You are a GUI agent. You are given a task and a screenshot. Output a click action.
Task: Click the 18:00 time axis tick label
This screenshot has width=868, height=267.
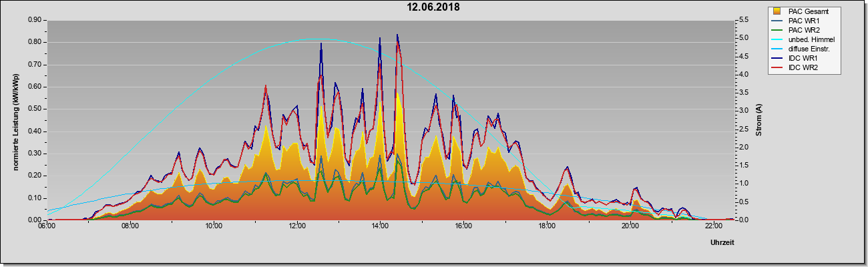[x=546, y=227]
